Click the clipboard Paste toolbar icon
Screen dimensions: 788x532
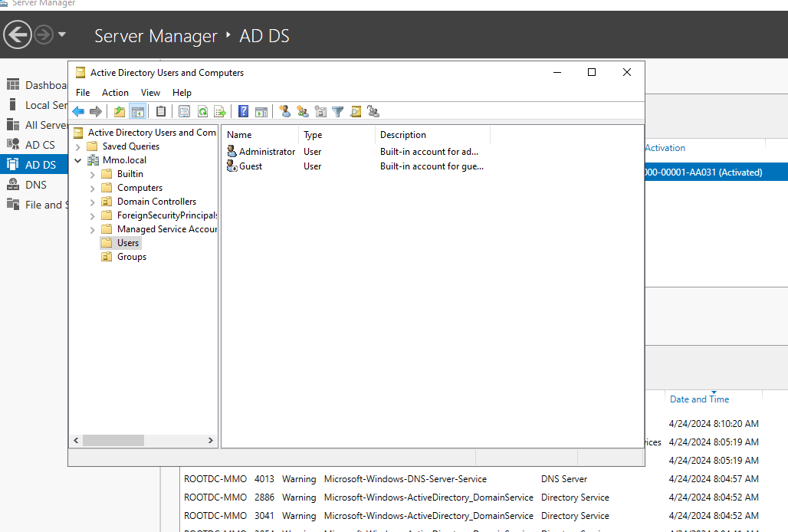point(161,111)
